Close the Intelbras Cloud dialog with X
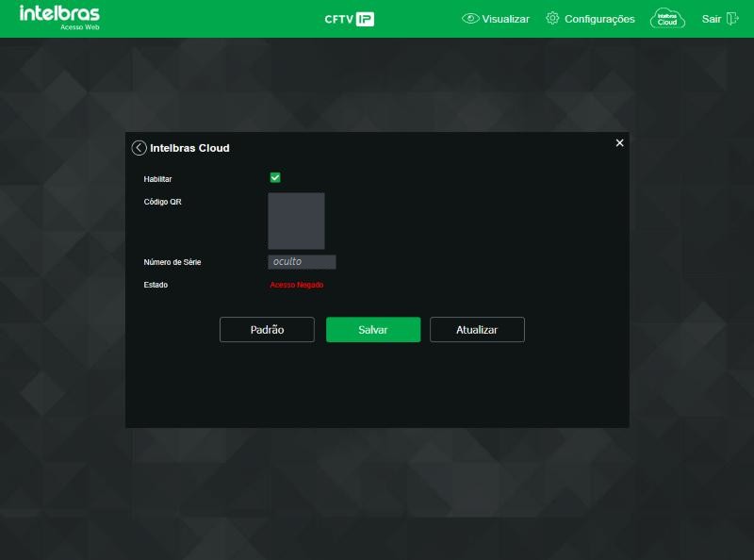 [x=619, y=143]
